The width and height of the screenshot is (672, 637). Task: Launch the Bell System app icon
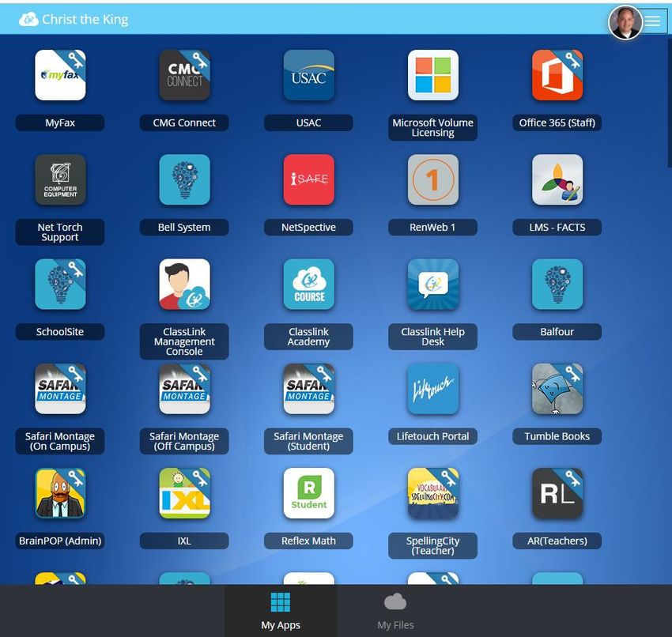184,179
